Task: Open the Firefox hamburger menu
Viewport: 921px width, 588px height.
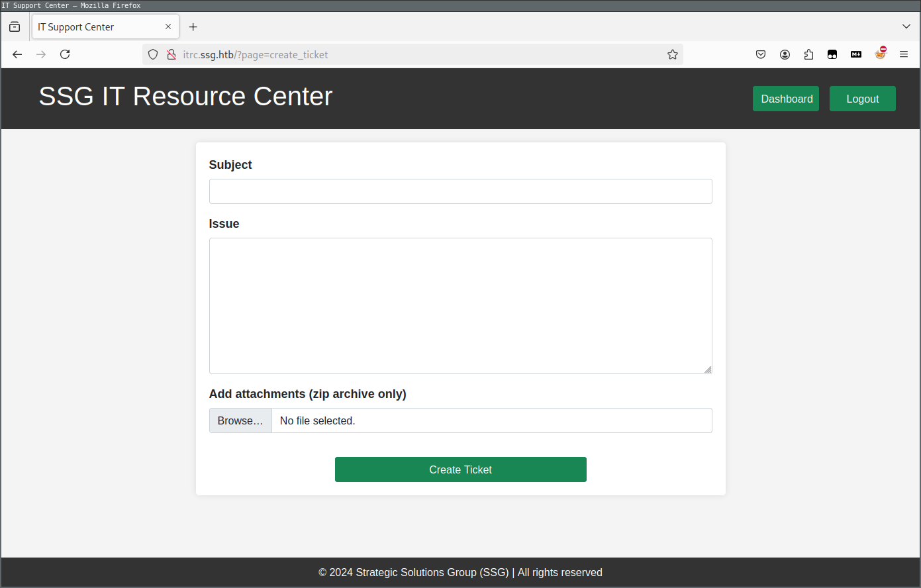Action: point(904,54)
